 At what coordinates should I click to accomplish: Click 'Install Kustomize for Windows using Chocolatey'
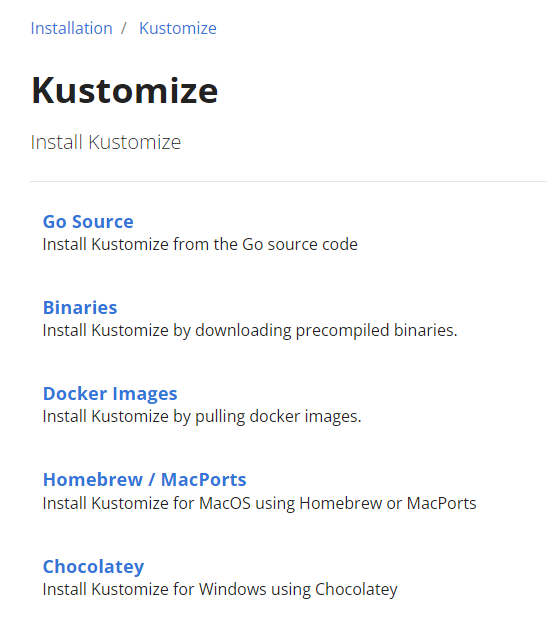coord(220,590)
